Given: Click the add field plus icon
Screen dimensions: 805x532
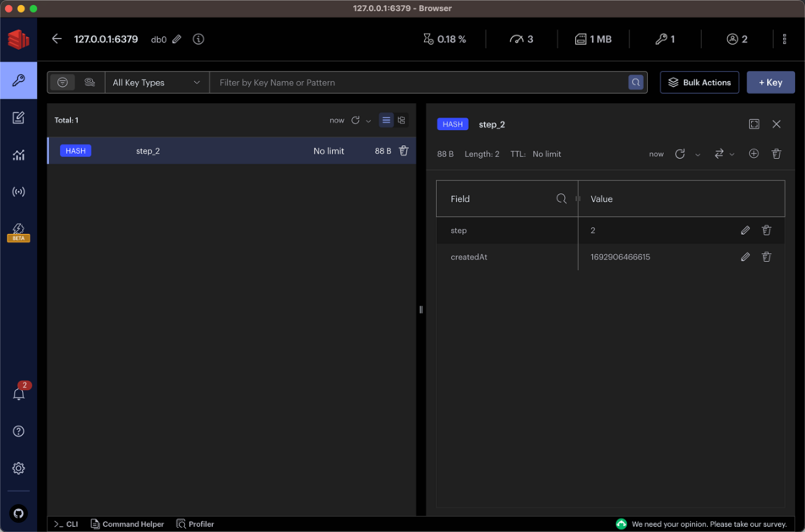Looking at the screenshot, I should pos(753,154).
